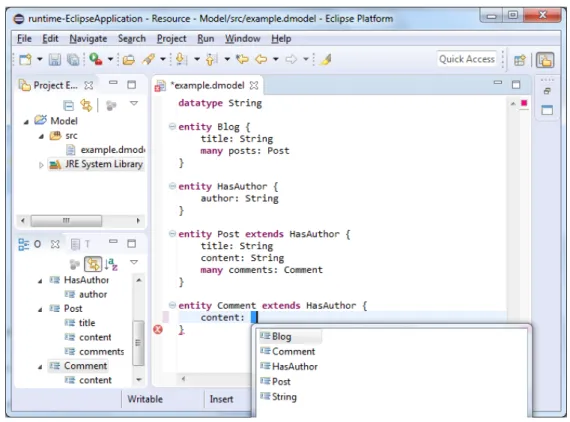Navigate back with yellow left arrow
This screenshot has height=422, width=570.
click(x=261, y=59)
